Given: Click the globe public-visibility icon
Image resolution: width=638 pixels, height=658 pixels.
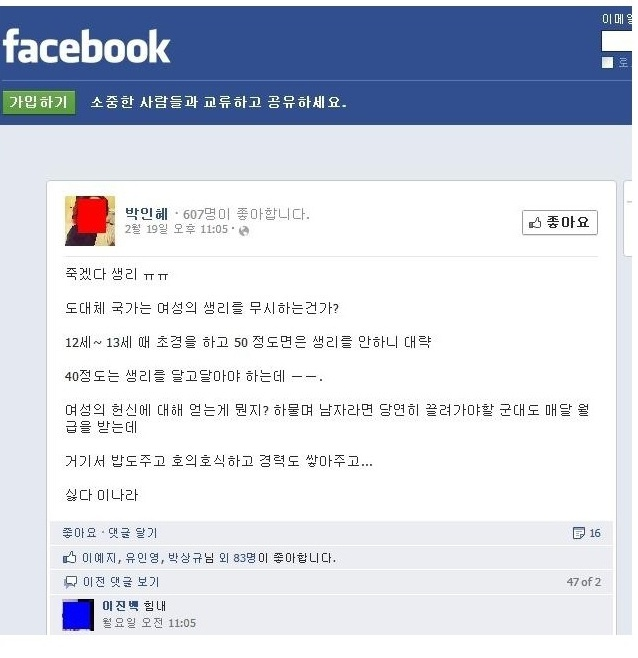Looking at the screenshot, I should 244,230.
